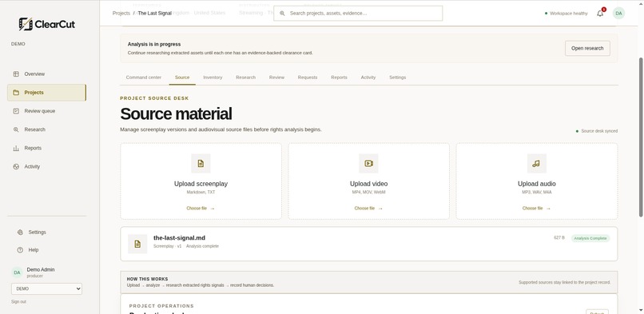Click The Last Signal breadcrumb
The height and width of the screenshot is (314, 644).
(x=154, y=13)
